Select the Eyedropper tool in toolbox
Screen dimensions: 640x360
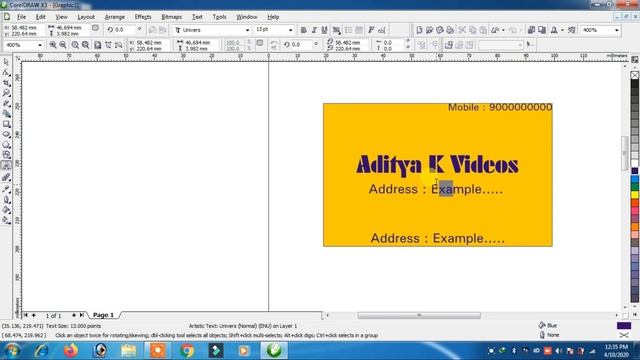point(6,189)
